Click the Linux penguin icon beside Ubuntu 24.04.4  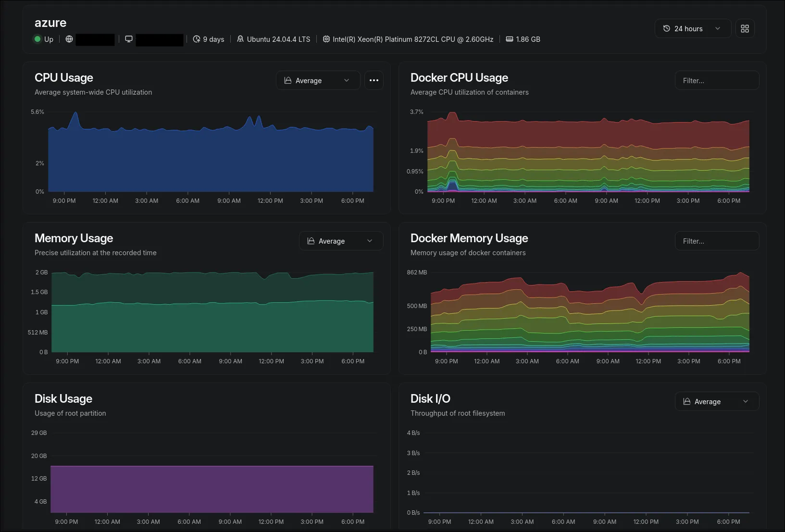point(240,39)
